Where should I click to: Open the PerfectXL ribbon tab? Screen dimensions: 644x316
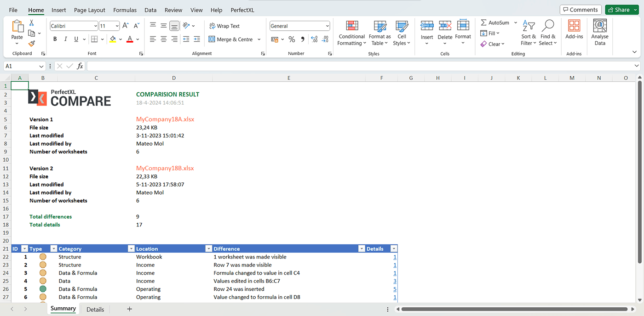pos(242,10)
